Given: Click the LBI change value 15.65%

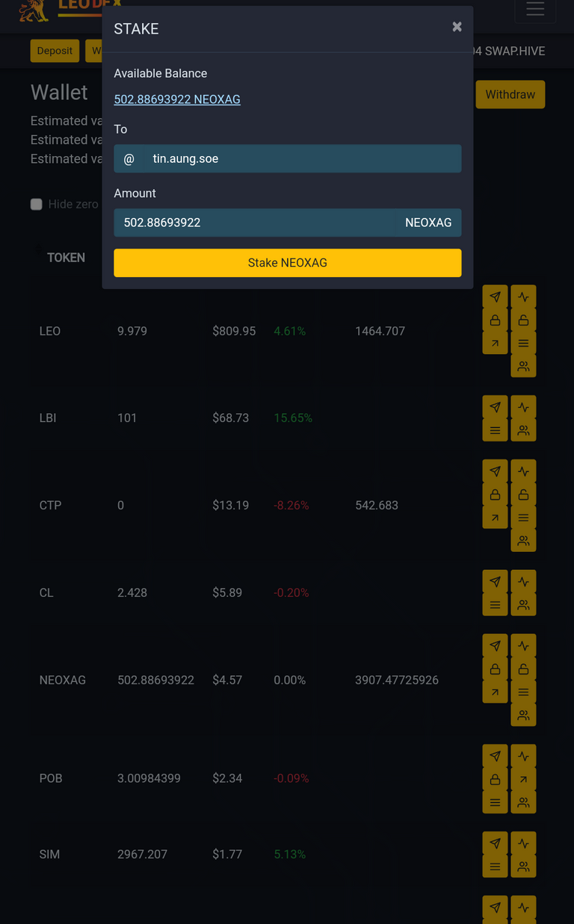Looking at the screenshot, I should pyautogui.click(x=293, y=418).
